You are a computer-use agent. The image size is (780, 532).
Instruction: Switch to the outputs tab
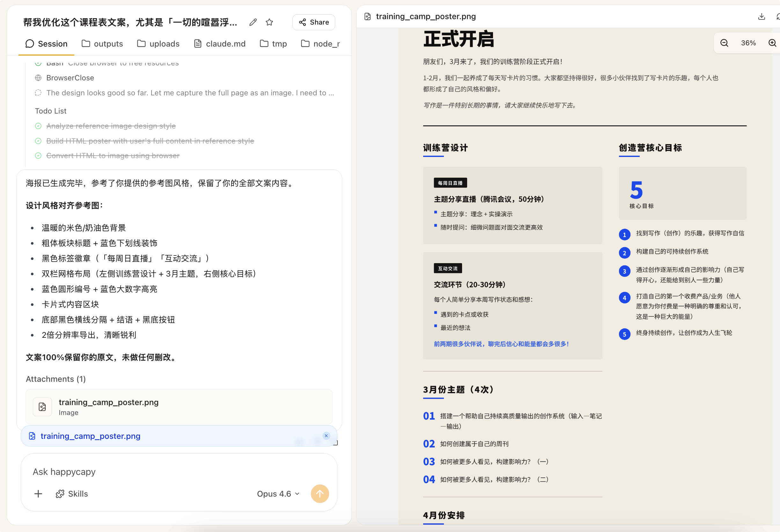(102, 44)
